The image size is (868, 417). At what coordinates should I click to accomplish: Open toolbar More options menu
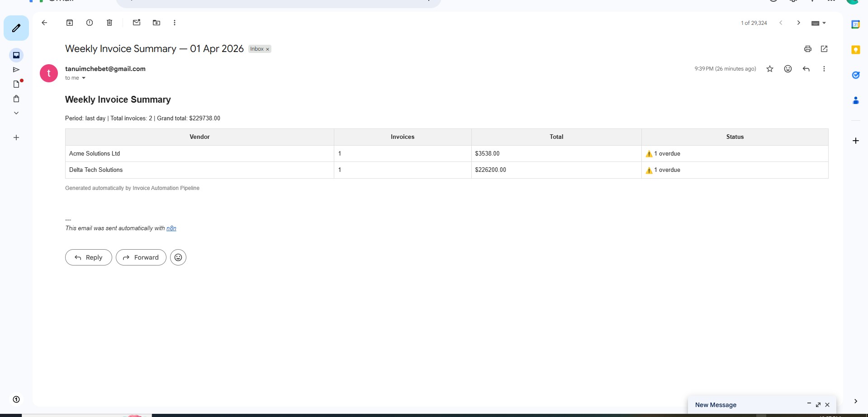[175, 23]
